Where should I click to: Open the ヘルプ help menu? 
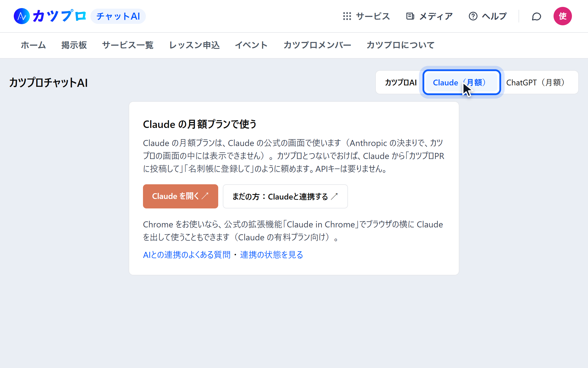[x=488, y=16]
